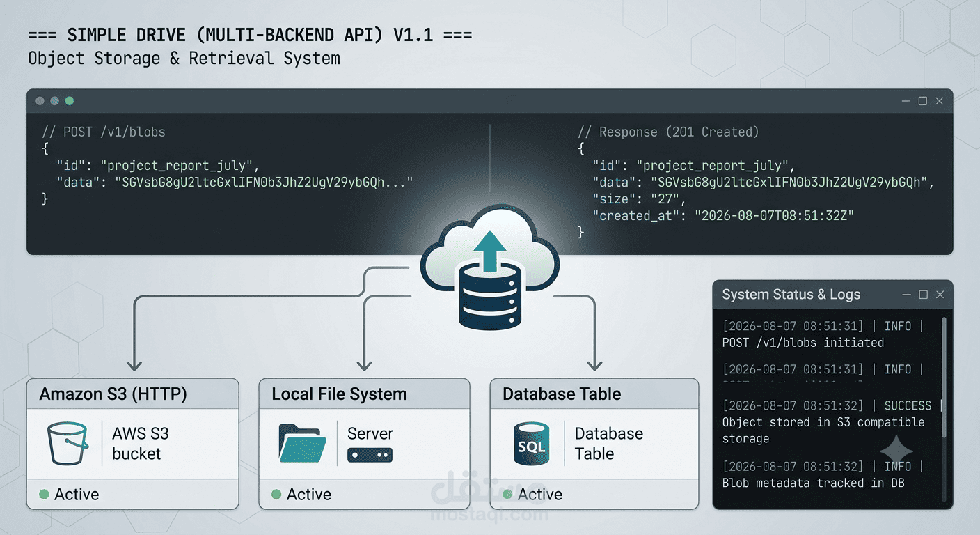Click the Database Table card header

click(x=594, y=394)
